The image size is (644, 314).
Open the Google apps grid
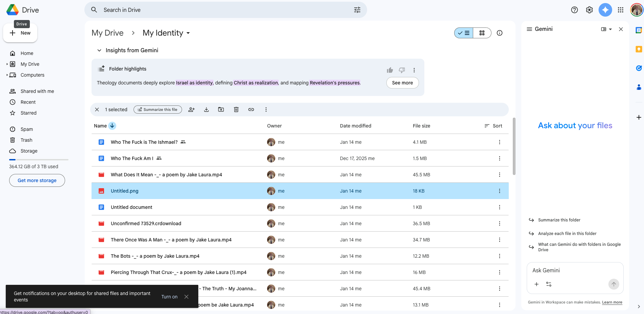point(621,10)
